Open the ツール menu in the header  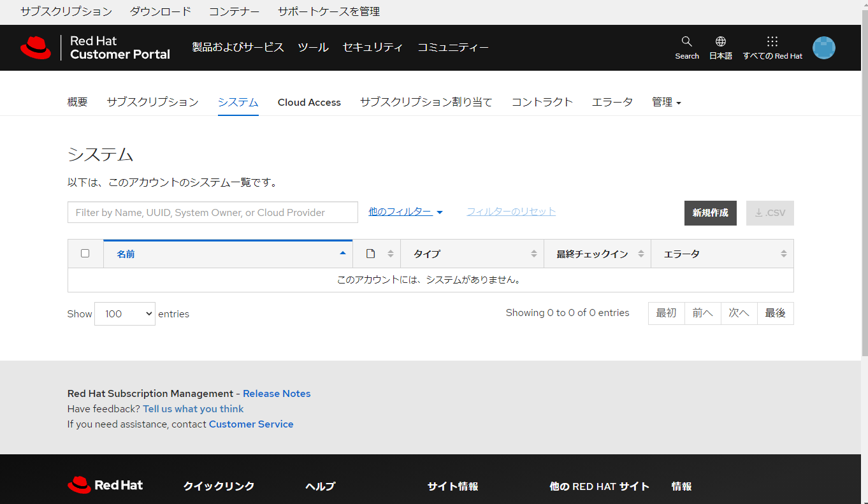coord(313,47)
